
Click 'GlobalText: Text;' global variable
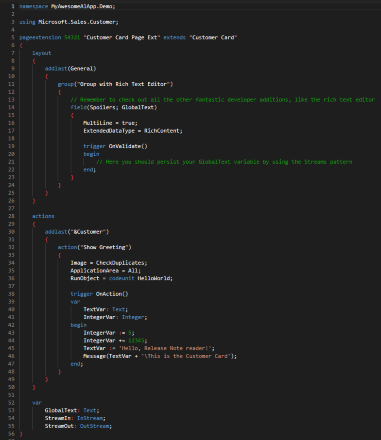pos(72,410)
